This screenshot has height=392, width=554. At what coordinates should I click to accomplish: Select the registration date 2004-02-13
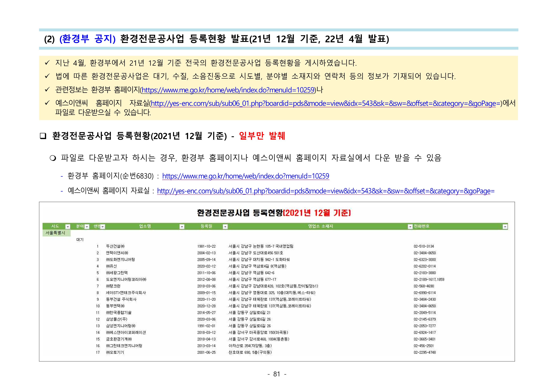206,253
